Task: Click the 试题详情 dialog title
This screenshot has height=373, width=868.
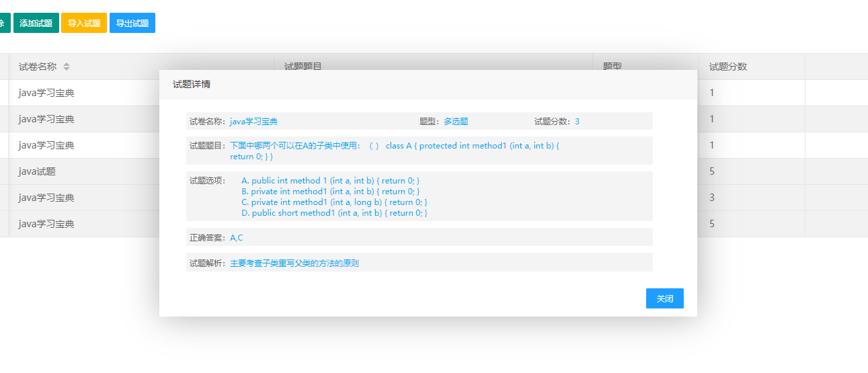Action: pyautogui.click(x=192, y=84)
